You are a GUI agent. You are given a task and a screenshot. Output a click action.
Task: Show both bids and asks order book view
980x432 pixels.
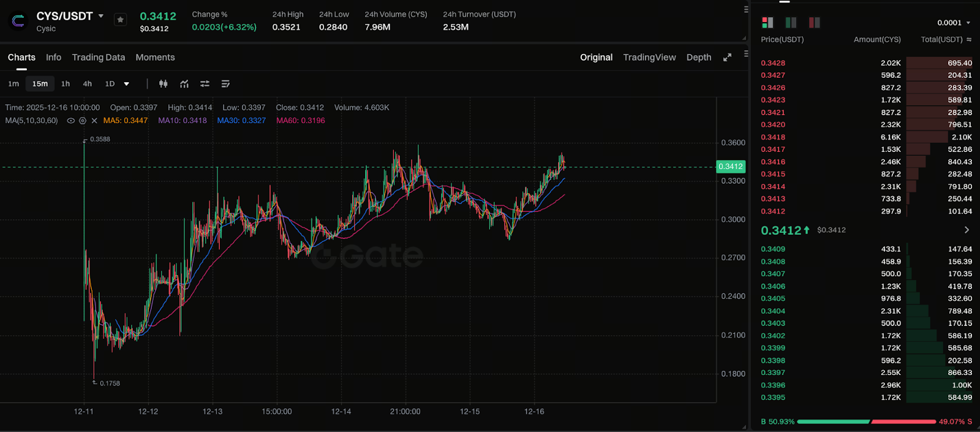click(x=767, y=23)
